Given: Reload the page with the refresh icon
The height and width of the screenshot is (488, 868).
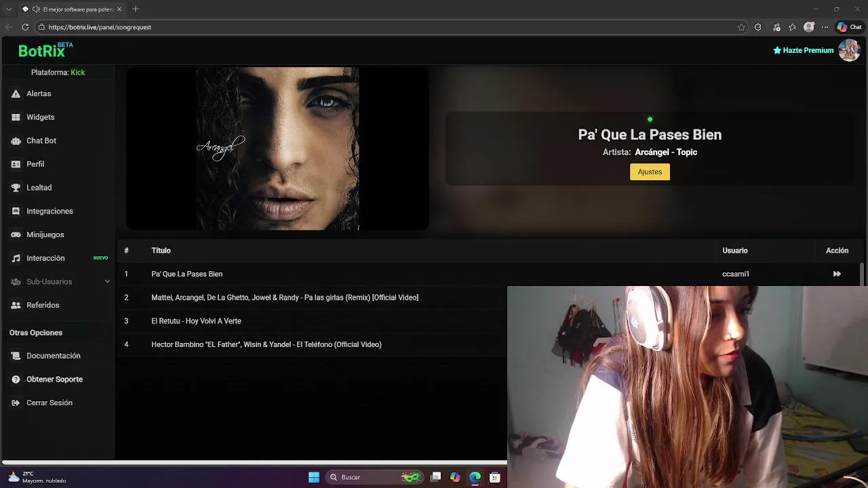Looking at the screenshot, I should [x=25, y=27].
